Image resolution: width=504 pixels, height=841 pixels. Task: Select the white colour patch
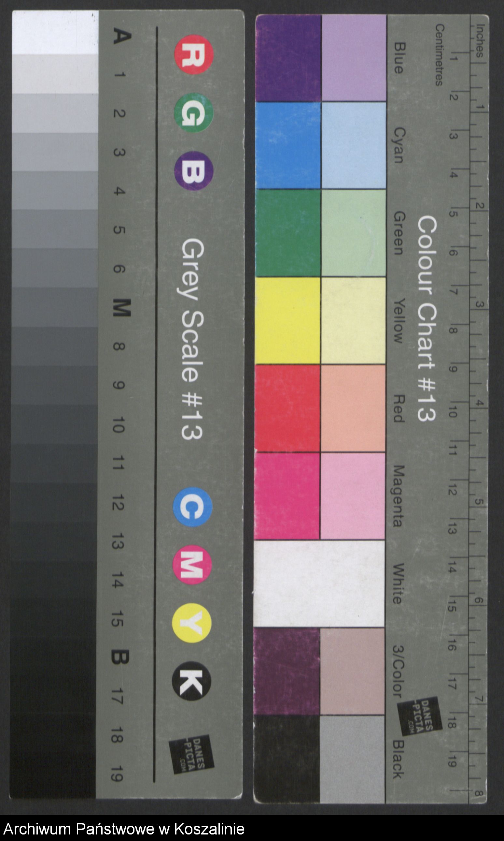(319, 584)
